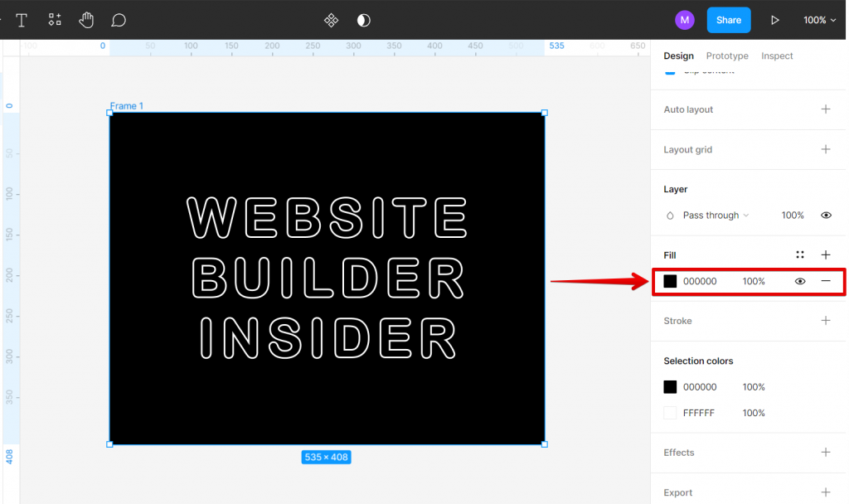Image resolution: width=849 pixels, height=504 pixels.
Task: Hide the 000000 fill using eye icon
Action: click(800, 282)
